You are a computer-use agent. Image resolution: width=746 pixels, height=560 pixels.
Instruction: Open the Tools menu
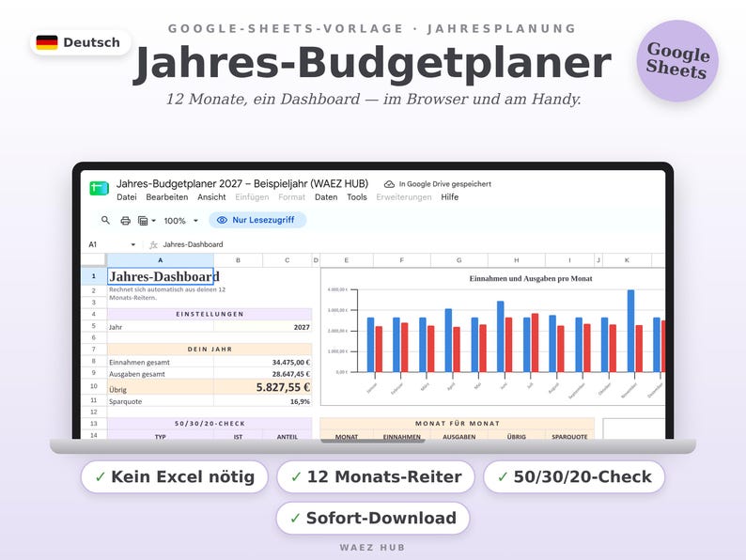pyautogui.click(x=357, y=197)
